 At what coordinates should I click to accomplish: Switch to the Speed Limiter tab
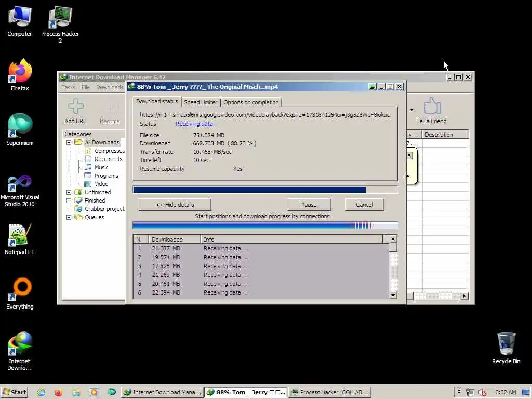[x=201, y=102]
